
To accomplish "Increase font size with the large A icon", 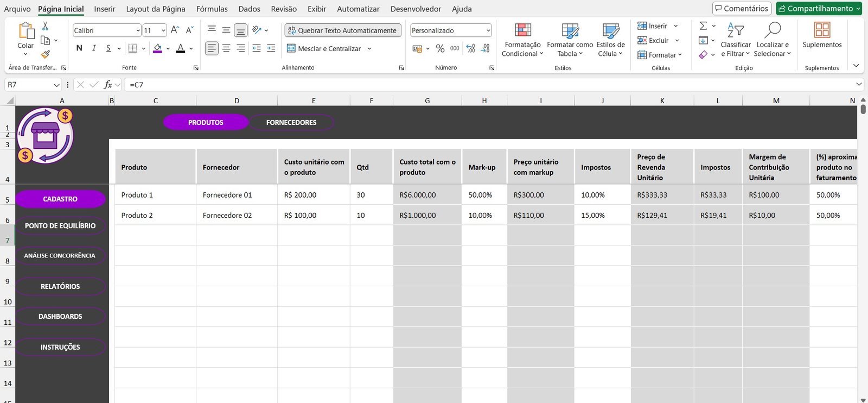I will pyautogui.click(x=175, y=30).
